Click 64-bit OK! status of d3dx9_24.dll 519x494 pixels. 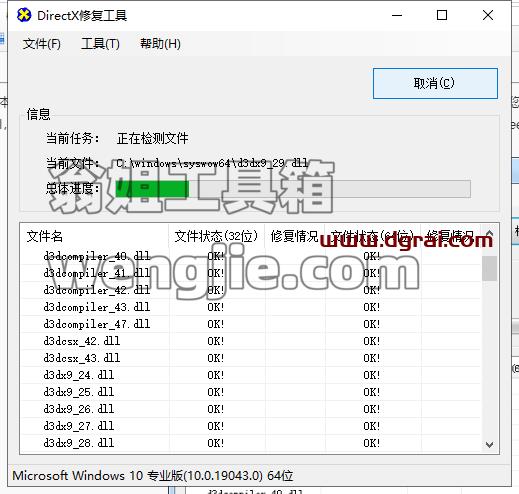coord(372,375)
